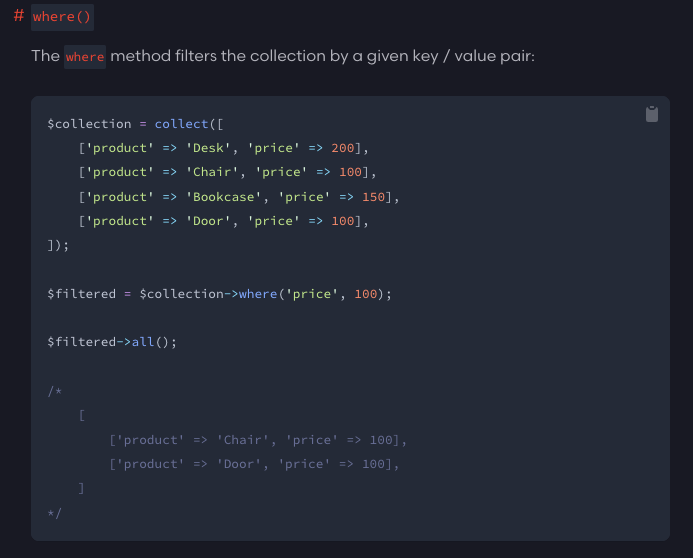693x558 pixels.
Task: Click the $collection variable on first code line
Action: click(x=89, y=124)
